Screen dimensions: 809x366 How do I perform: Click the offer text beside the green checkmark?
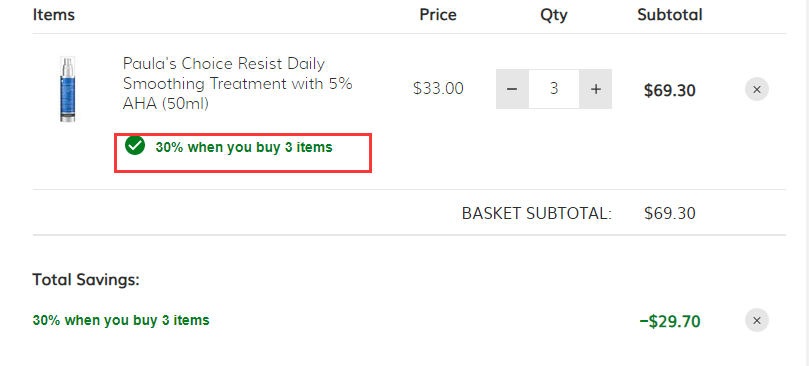(x=244, y=147)
